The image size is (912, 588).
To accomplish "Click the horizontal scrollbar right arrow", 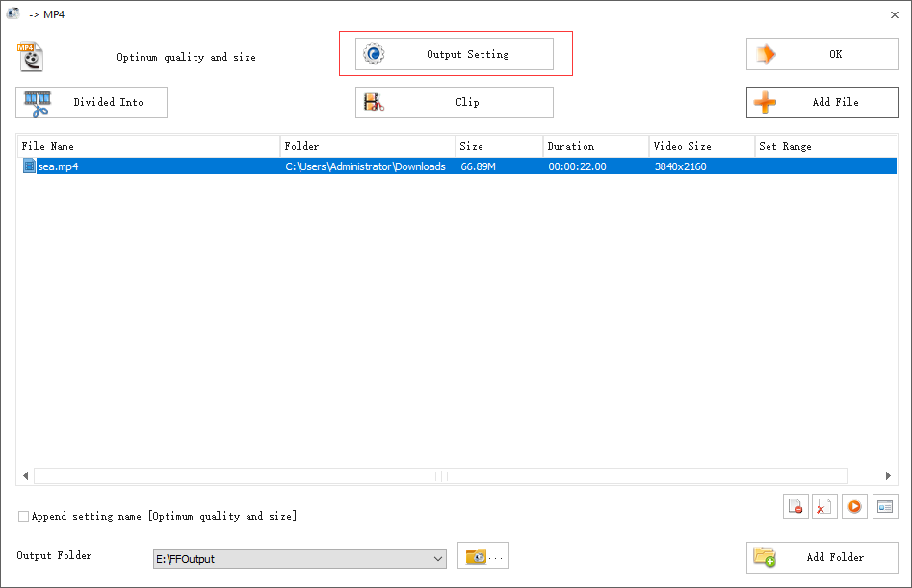I will 888,475.
